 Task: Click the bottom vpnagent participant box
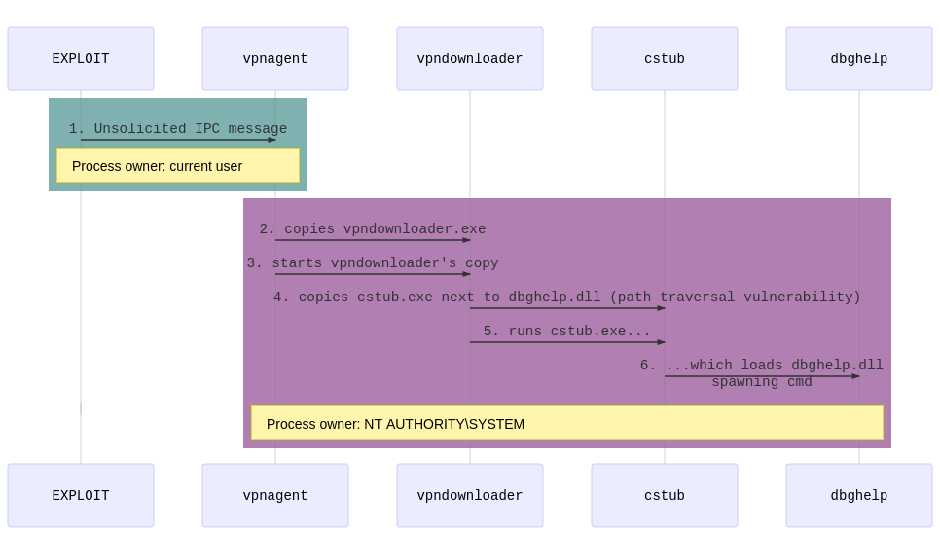tap(275, 496)
